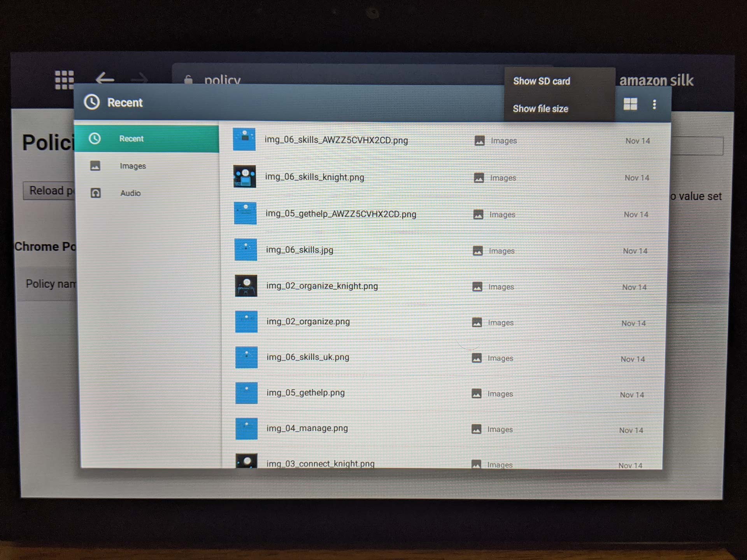Screen dimensions: 747x560
Task: Click Nov 14 date in img_02_organize.png row
Action: (x=633, y=323)
